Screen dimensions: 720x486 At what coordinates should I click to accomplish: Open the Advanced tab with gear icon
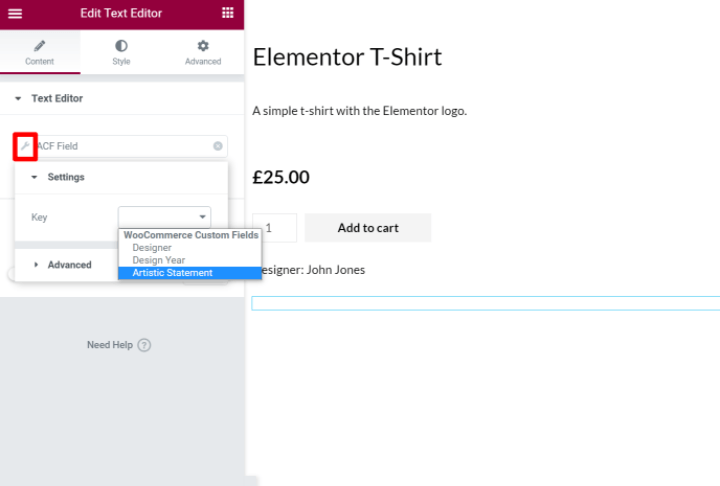[203, 52]
